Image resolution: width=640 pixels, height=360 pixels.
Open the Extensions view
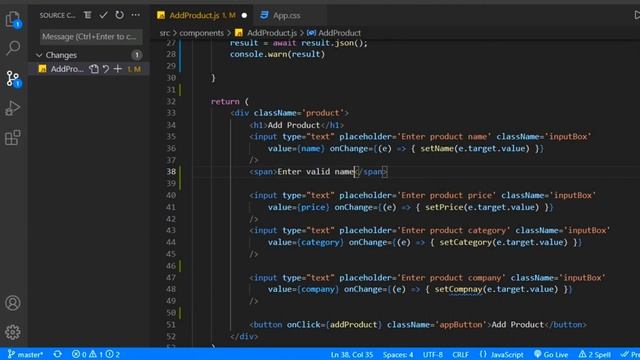coord(13,138)
